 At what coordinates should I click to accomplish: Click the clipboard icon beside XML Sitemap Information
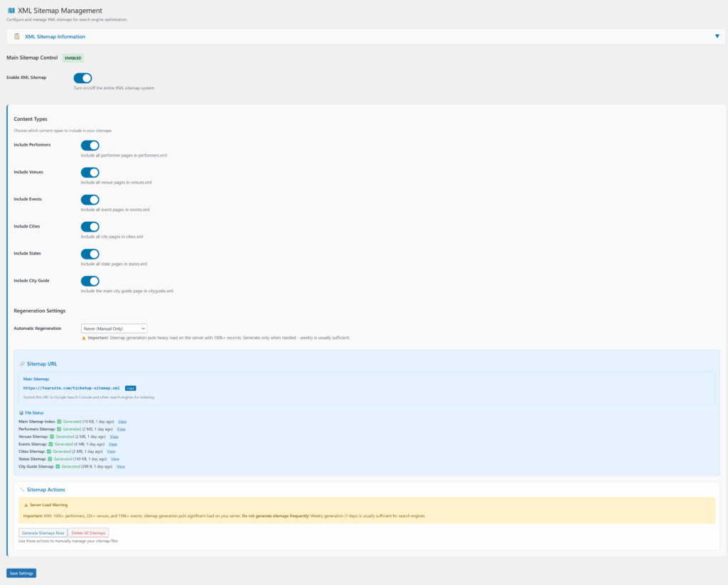(16, 36)
